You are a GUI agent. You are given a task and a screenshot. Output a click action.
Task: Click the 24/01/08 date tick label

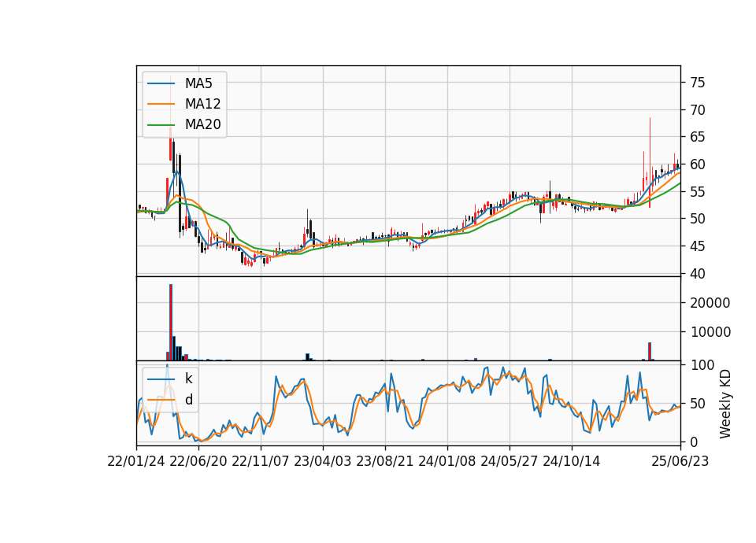click(447, 461)
